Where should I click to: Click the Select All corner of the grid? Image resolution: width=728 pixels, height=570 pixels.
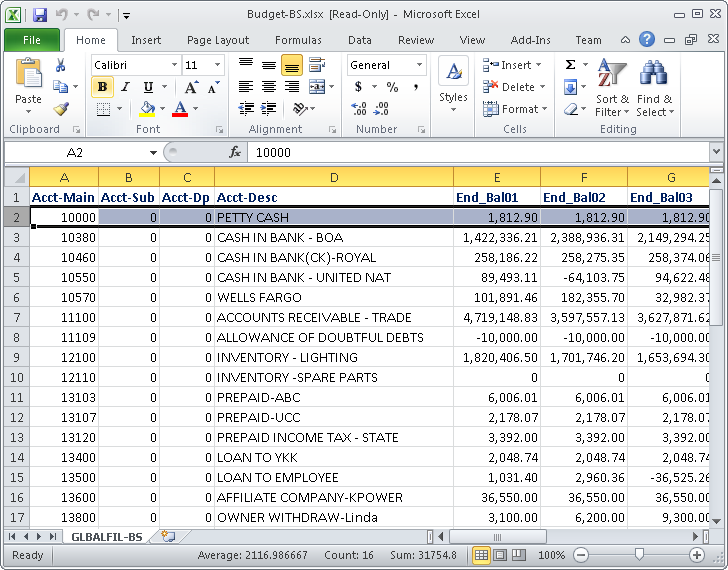[x=17, y=177]
